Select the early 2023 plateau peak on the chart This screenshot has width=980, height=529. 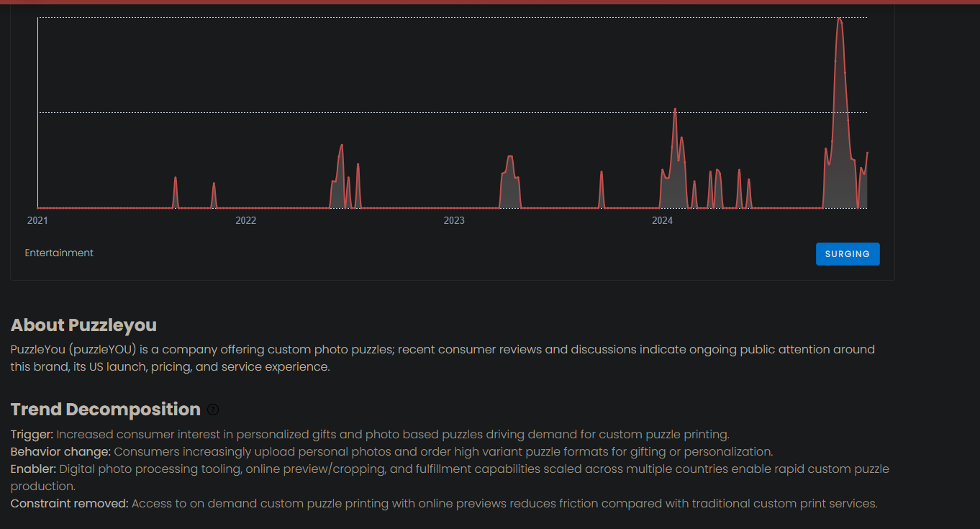pyautogui.click(x=509, y=157)
